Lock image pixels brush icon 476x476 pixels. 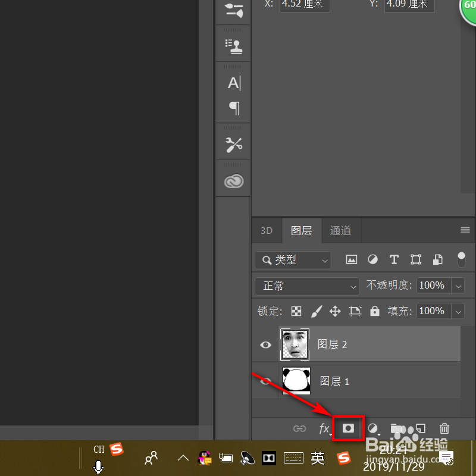pos(316,311)
